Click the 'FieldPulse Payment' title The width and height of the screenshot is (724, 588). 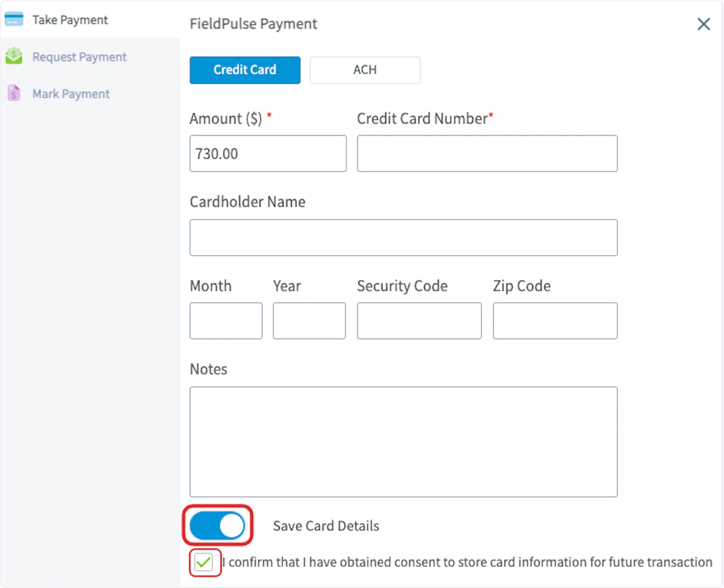(x=253, y=24)
